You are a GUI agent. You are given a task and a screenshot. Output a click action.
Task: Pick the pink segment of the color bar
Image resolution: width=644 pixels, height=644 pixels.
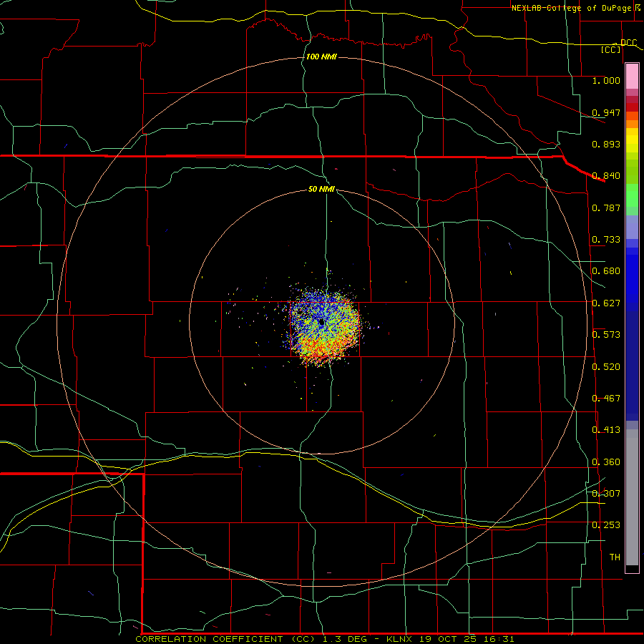click(x=632, y=76)
